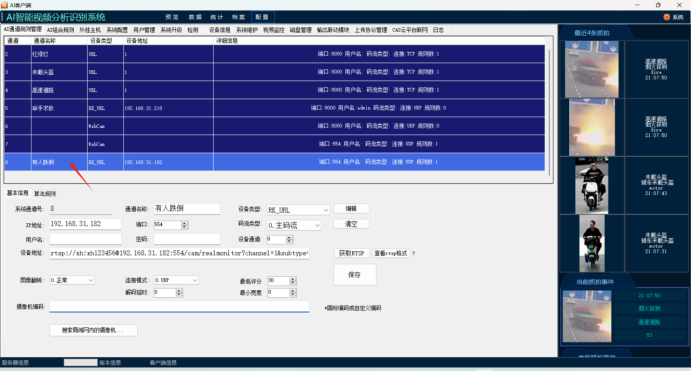Open the 系统 gear icon menu
Viewport: 692px width, 371px height.
pyautogui.click(x=673, y=17)
